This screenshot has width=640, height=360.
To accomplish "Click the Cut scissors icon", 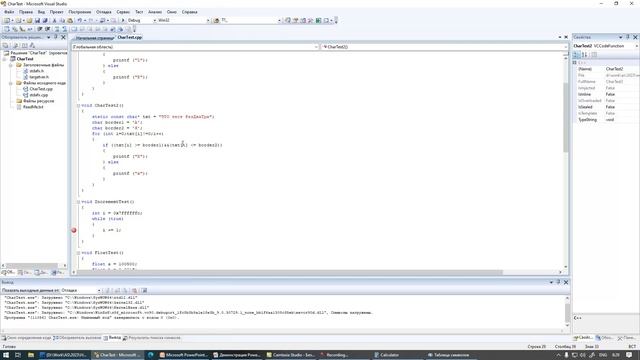I will [54, 20].
